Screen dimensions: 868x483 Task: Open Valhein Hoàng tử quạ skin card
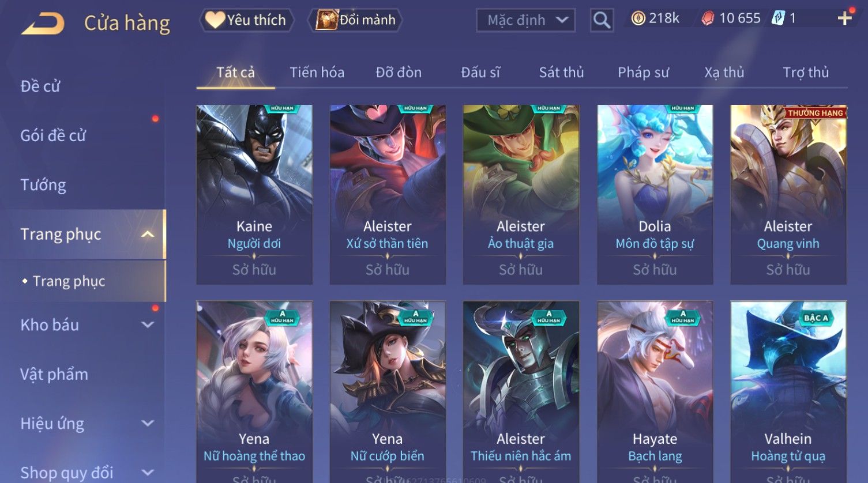pyautogui.click(x=788, y=392)
